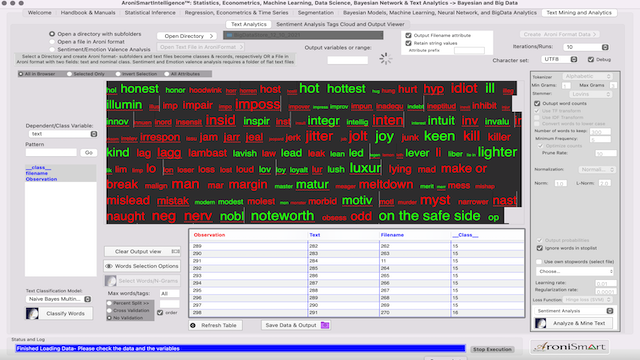Select 'Open a directory with subfolders' radio
This screenshot has width=640, height=360.
[x=52, y=34]
